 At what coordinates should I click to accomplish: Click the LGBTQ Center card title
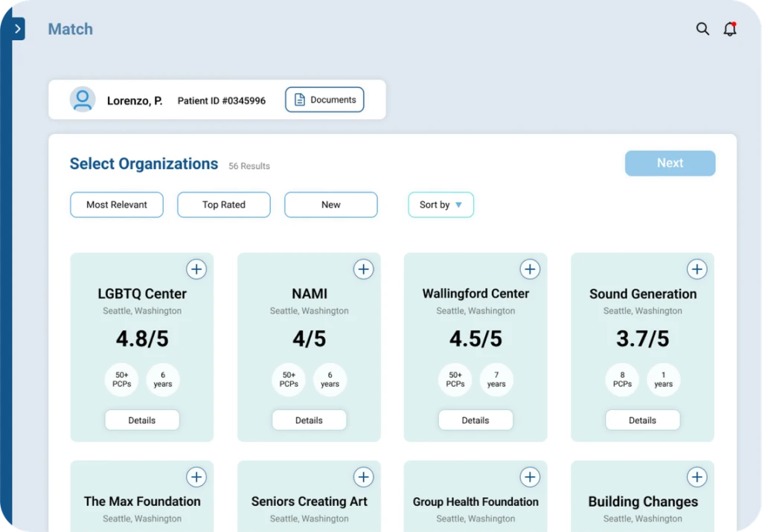coord(142,293)
